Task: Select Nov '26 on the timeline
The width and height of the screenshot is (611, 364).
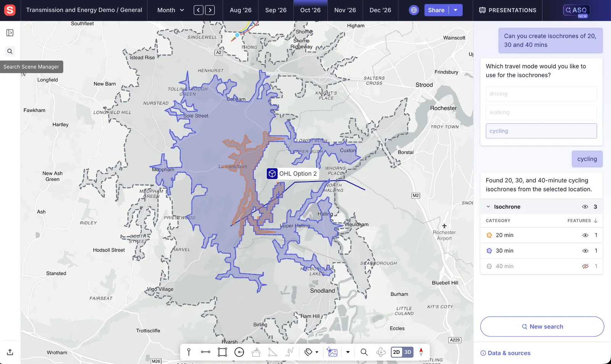Action: 345,10
